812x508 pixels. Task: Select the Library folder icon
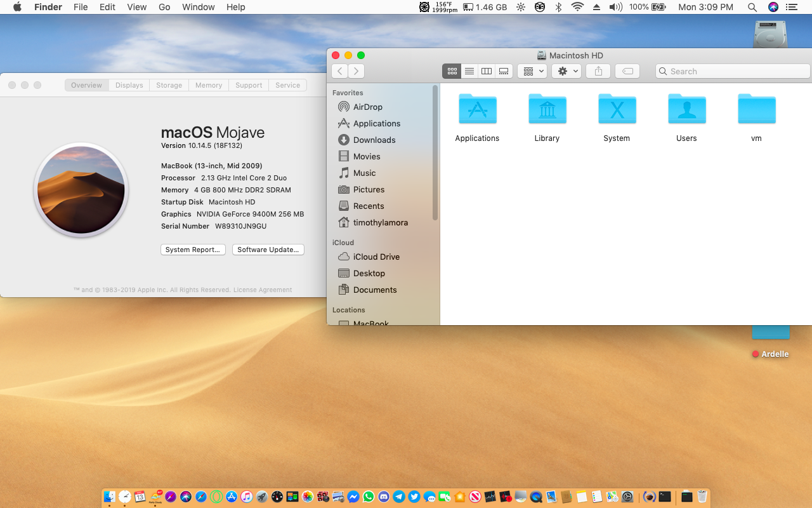tap(547, 109)
